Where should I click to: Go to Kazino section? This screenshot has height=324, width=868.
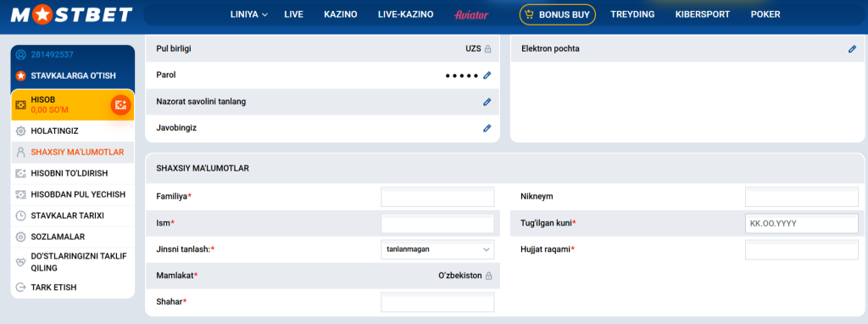[x=341, y=14]
